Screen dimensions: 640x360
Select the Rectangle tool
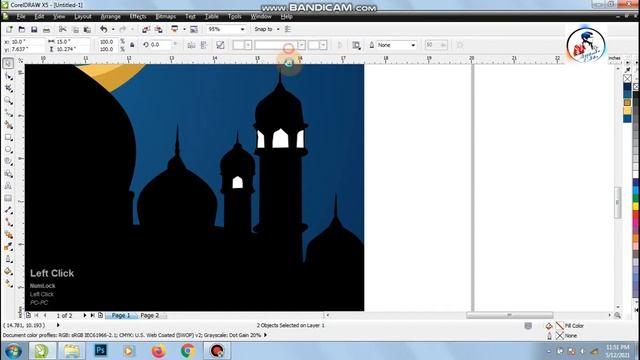click(8, 137)
